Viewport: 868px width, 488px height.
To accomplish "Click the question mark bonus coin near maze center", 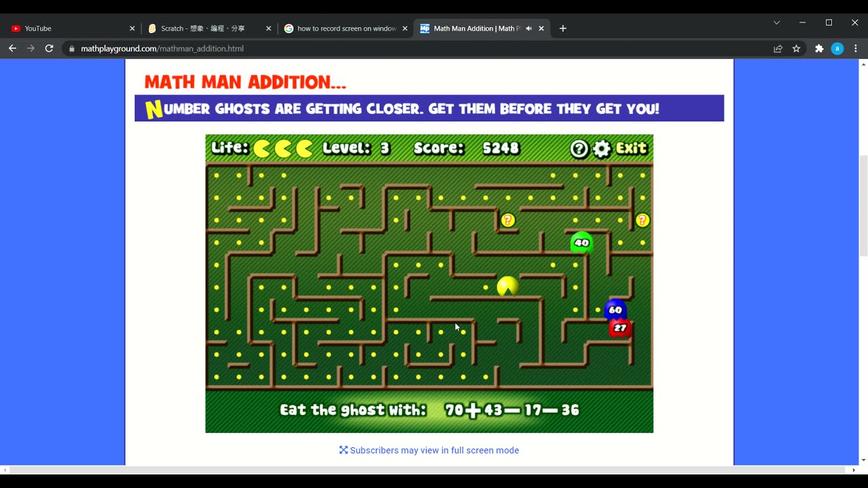I will tap(508, 220).
